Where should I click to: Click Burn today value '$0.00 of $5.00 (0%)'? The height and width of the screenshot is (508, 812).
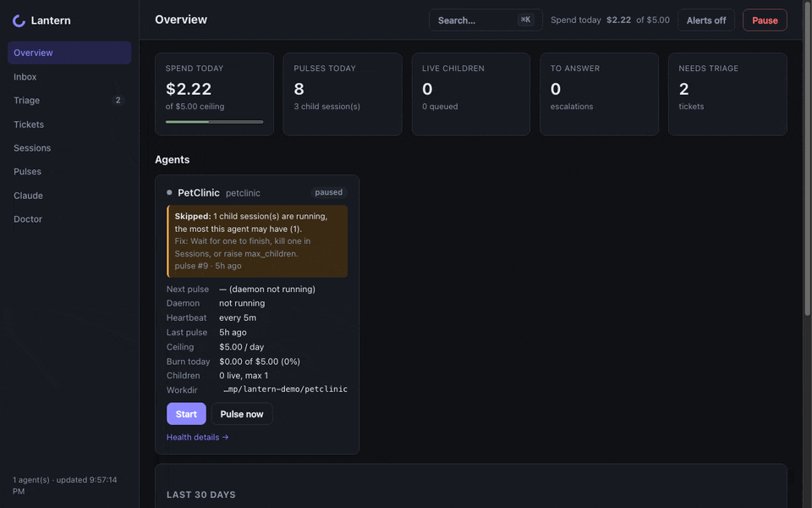click(260, 362)
